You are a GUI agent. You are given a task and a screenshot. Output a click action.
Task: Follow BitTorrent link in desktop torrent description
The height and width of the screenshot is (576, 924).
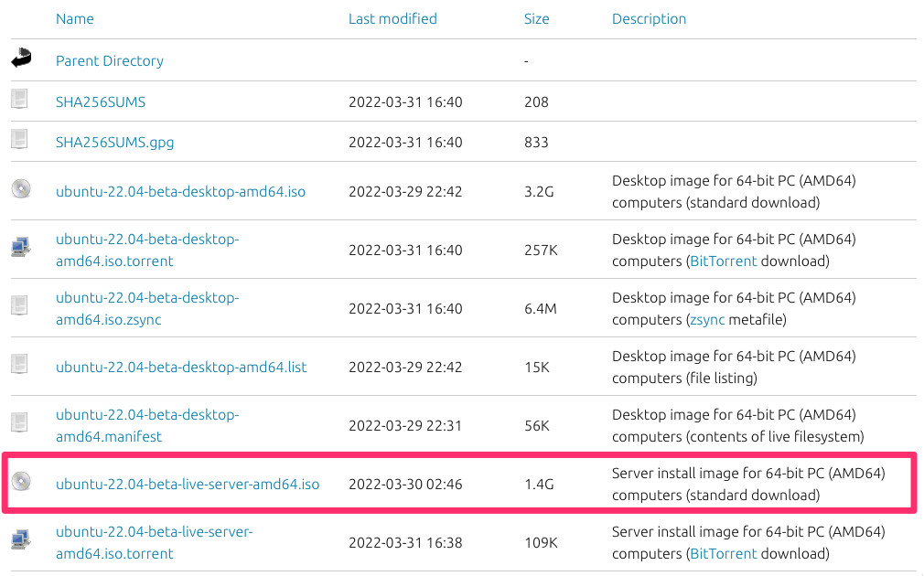tap(723, 261)
